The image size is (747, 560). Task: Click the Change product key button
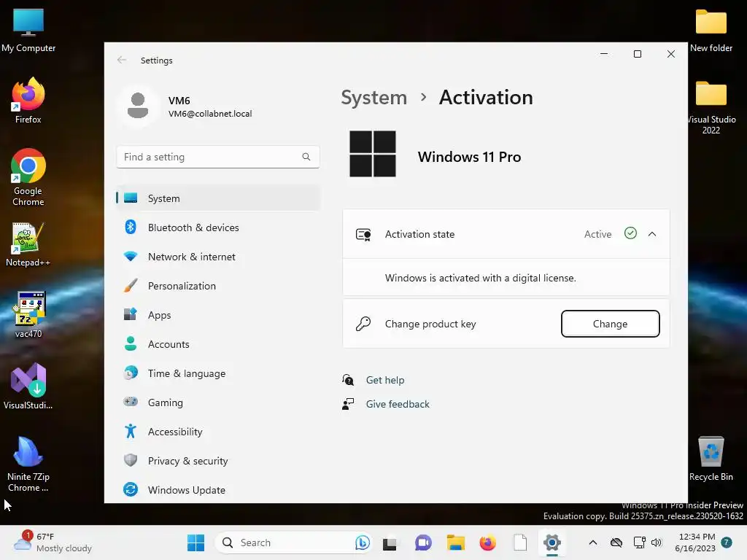pos(611,324)
